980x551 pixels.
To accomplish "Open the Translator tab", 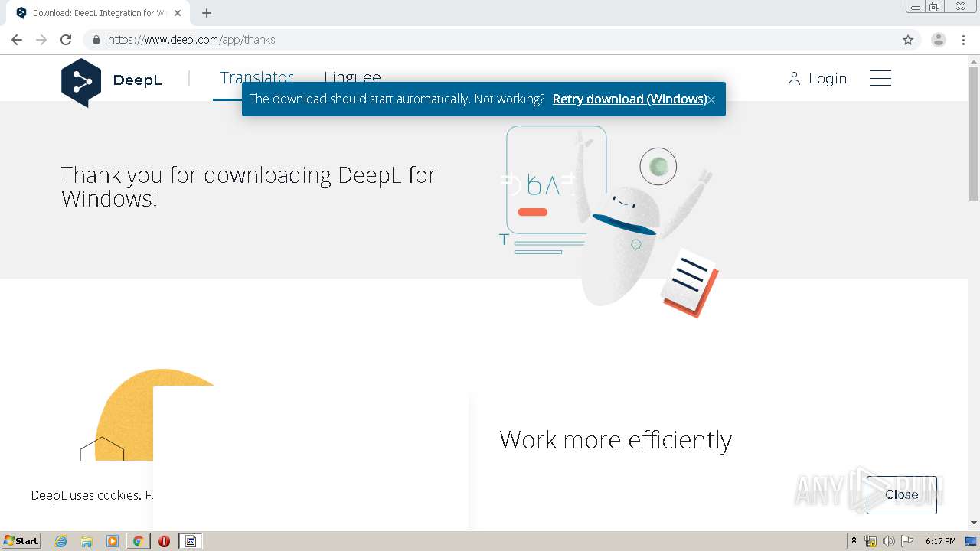I will click(256, 77).
